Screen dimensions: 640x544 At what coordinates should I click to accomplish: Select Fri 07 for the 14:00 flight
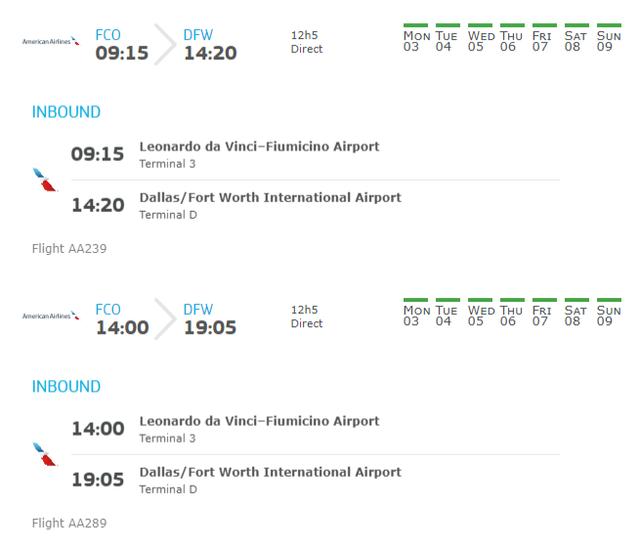point(544,313)
